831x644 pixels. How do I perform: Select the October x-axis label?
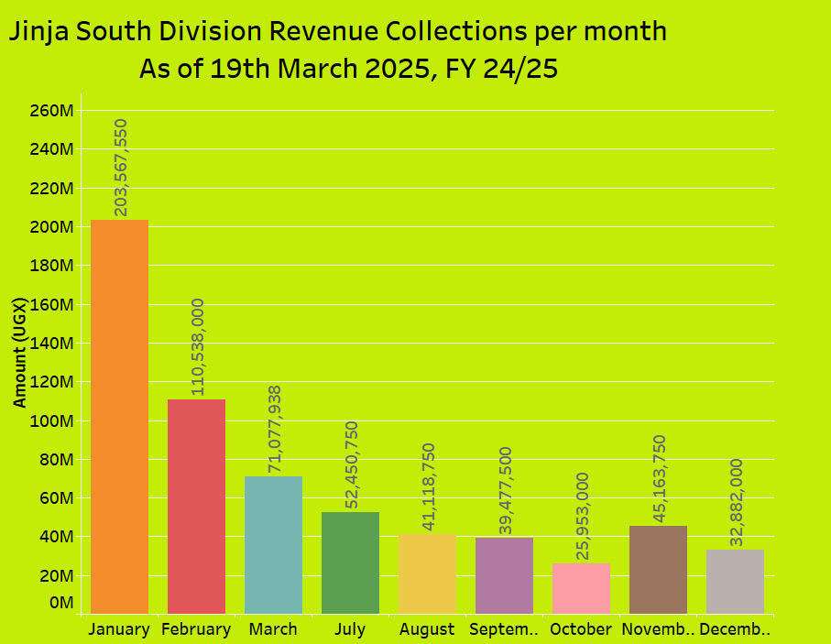tap(581, 629)
